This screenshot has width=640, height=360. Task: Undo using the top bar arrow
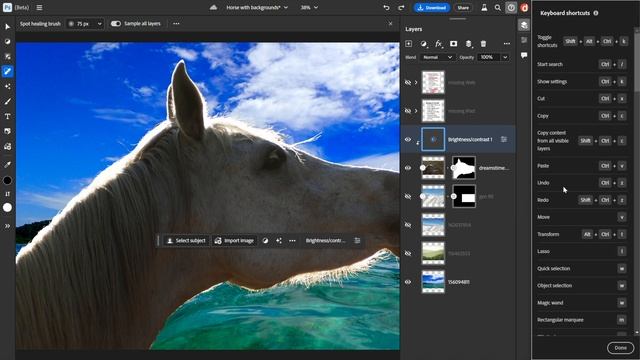(386, 7)
